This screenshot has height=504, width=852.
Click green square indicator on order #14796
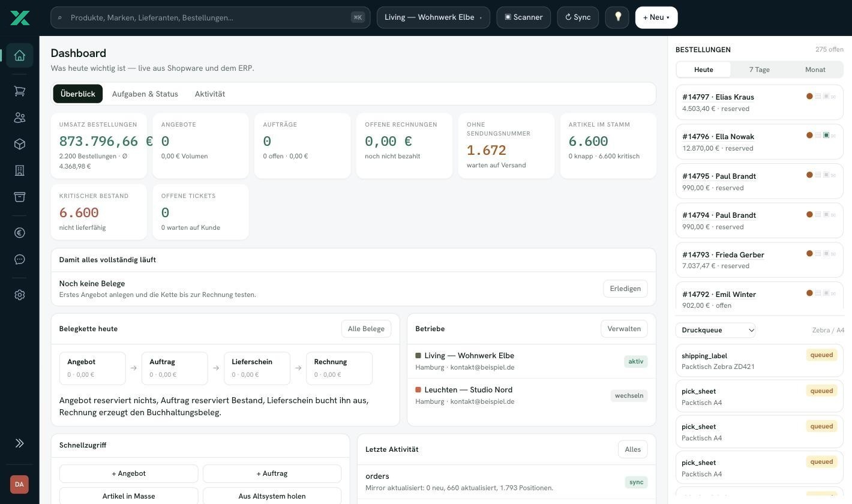[x=826, y=136]
